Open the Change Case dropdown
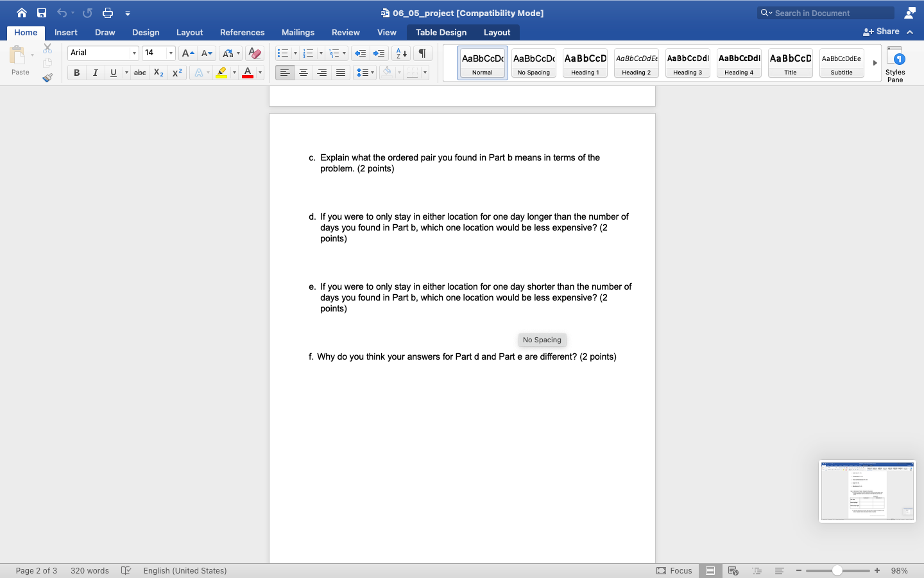Screen dimensions: 924x578 pyautogui.click(x=231, y=53)
